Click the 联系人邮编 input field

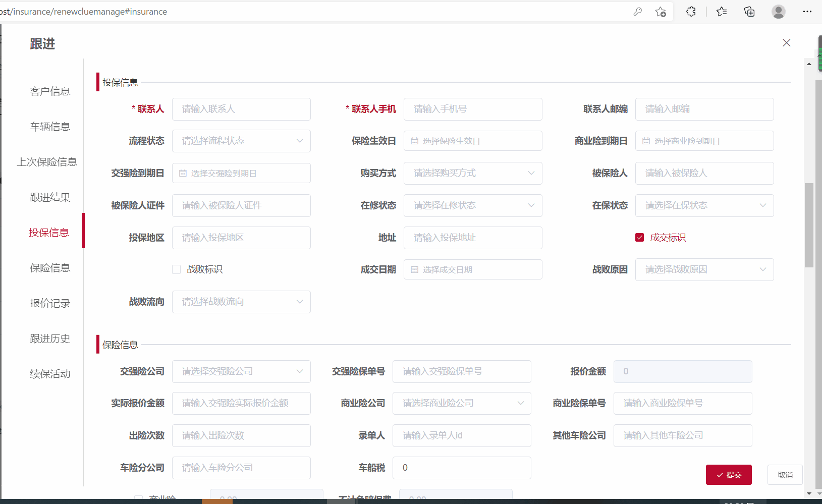point(704,109)
